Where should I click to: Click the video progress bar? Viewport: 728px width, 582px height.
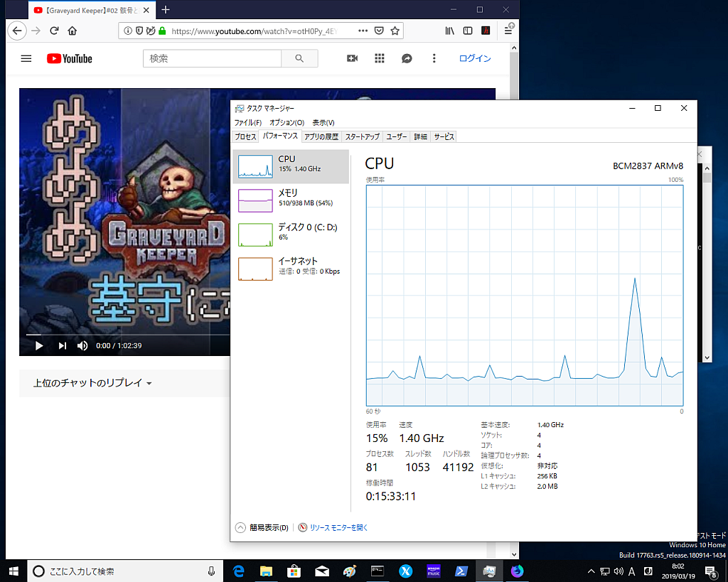(128, 334)
